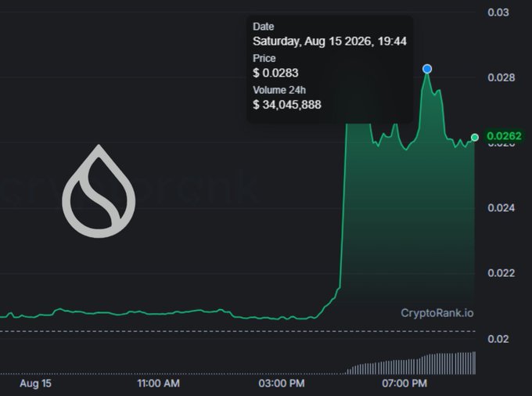The height and width of the screenshot is (396, 532).
Task: Click the 0.02 y-axis label
Action: point(498,339)
